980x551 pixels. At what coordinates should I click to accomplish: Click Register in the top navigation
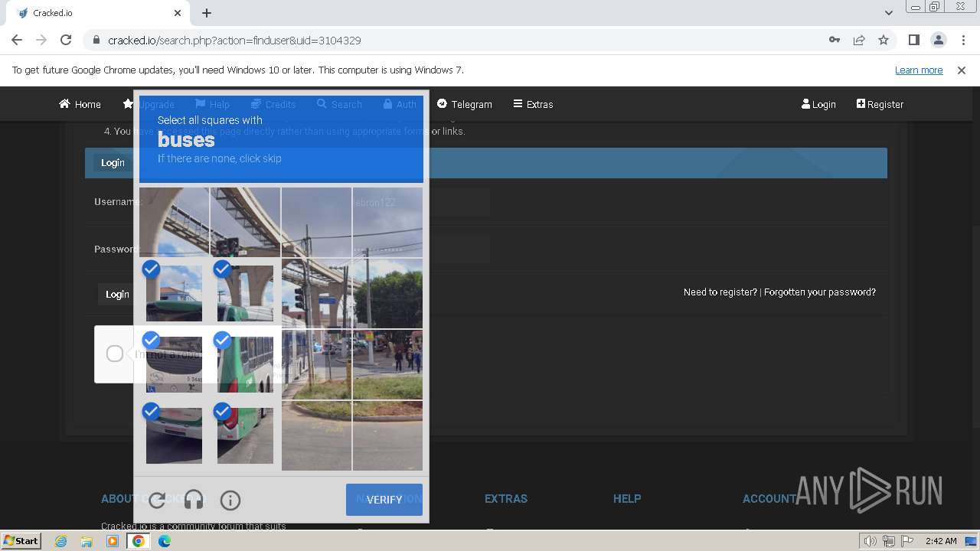coord(880,104)
